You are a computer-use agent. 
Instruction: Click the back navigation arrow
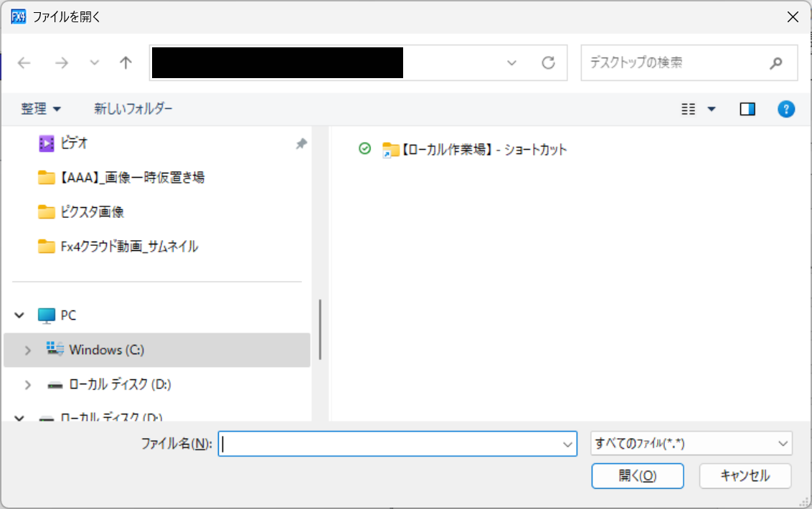click(x=24, y=63)
